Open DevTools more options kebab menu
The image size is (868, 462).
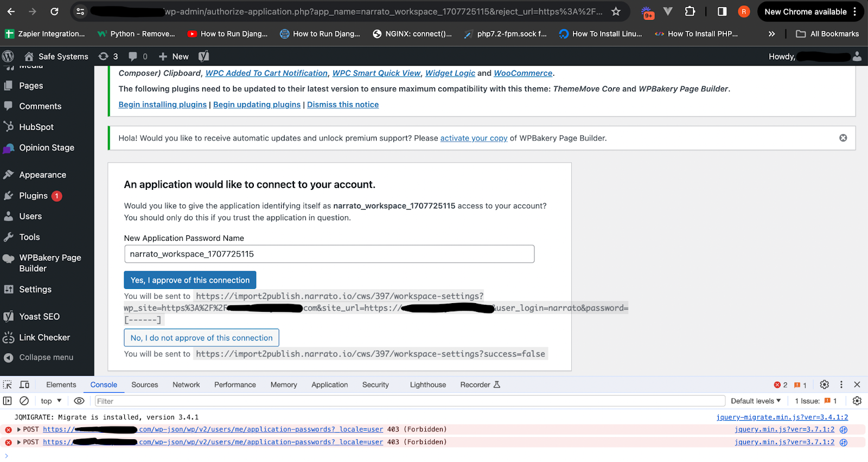tap(841, 384)
